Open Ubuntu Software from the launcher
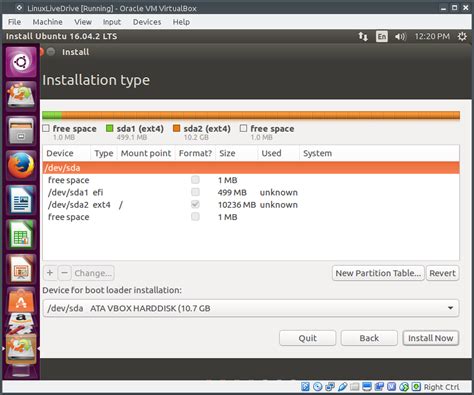 click(x=21, y=301)
